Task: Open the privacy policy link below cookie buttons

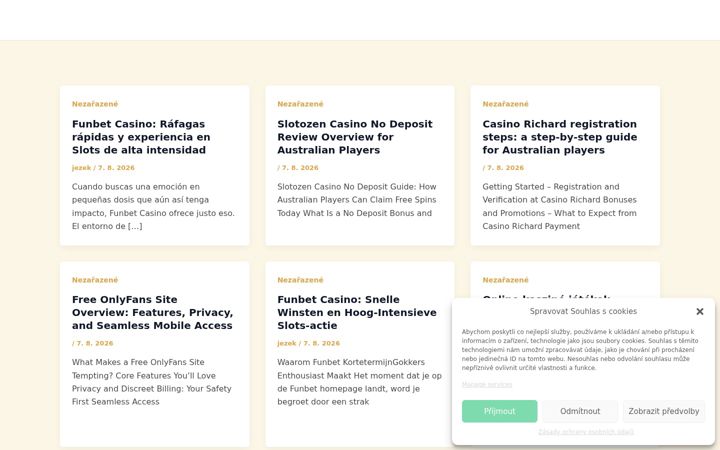Action: click(x=586, y=432)
